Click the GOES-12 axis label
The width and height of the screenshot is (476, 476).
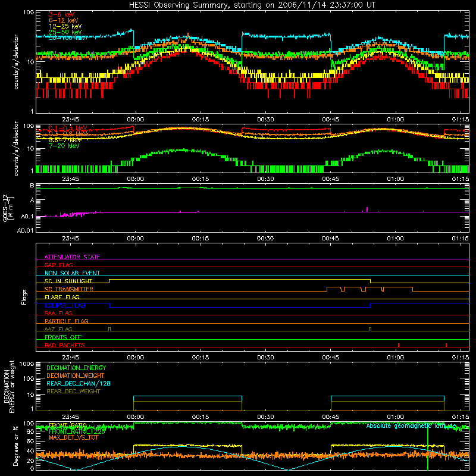point(8,208)
